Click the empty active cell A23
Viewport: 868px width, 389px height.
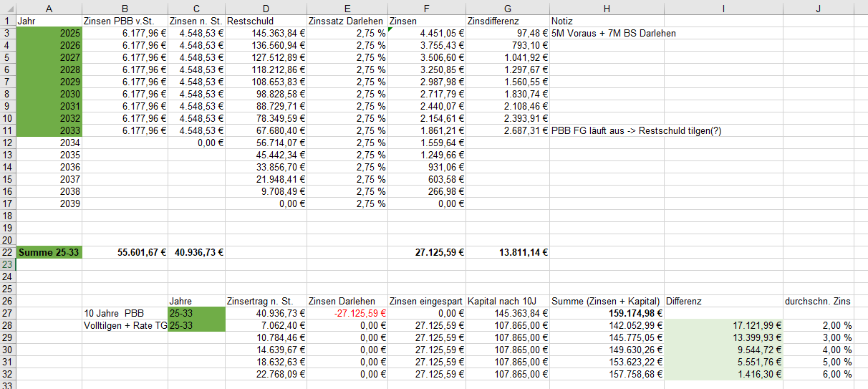point(49,264)
